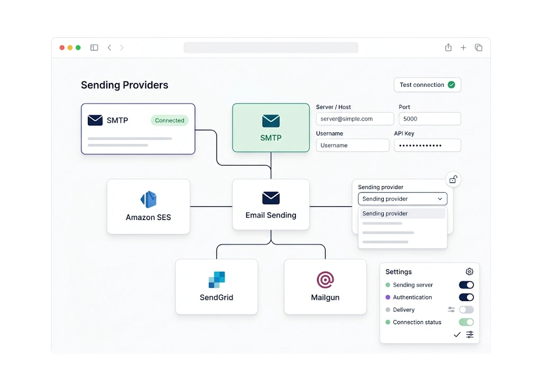Select the Email Sending node
This screenshot has width=542, height=392.
pos(270,204)
